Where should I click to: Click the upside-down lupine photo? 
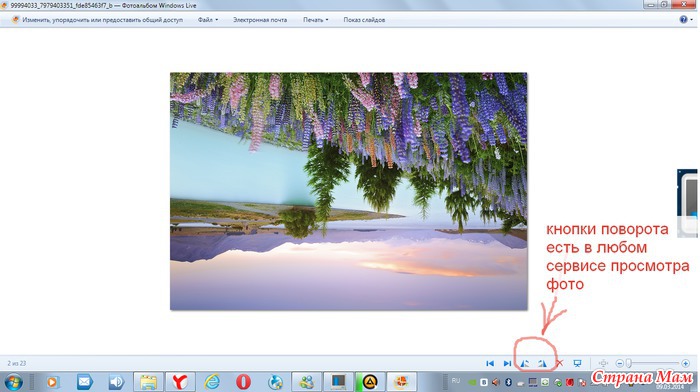click(348, 191)
